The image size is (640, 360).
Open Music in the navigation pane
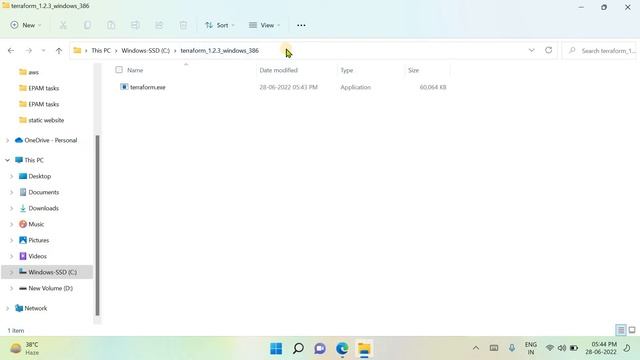pyautogui.click(x=36, y=224)
